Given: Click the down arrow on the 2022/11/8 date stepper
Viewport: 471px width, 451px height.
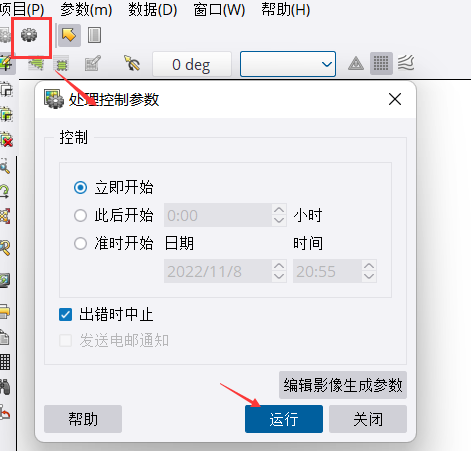Looking at the screenshot, I should [279, 276].
